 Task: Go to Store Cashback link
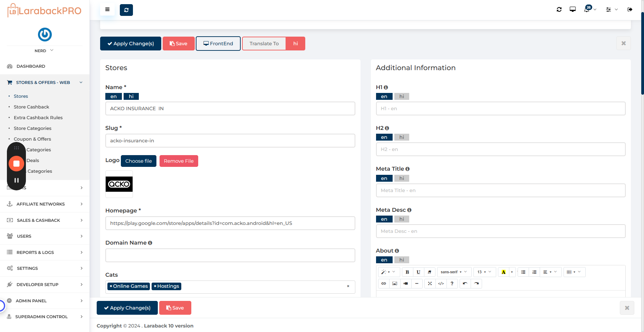(31, 107)
